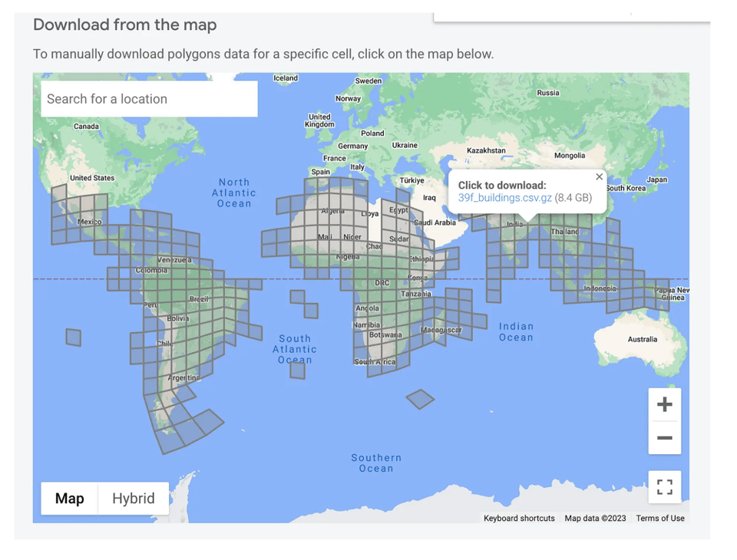
Task: Open Keyboard shortcuts
Action: coord(519,519)
